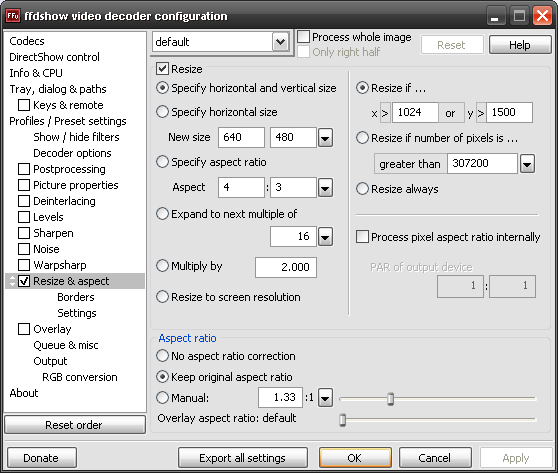Open the Codecs page
Image resolution: width=558 pixels, height=473 pixels.
(27, 41)
